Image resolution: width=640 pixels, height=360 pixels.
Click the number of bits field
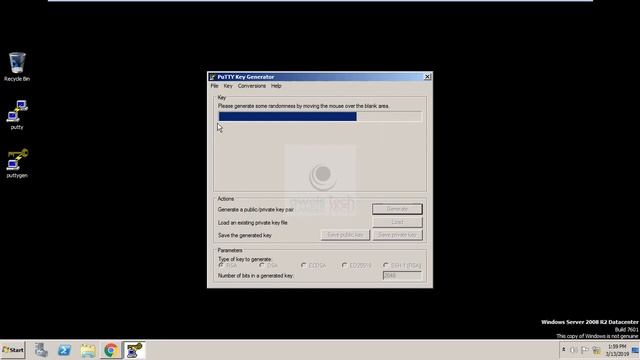[x=402, y=276]
